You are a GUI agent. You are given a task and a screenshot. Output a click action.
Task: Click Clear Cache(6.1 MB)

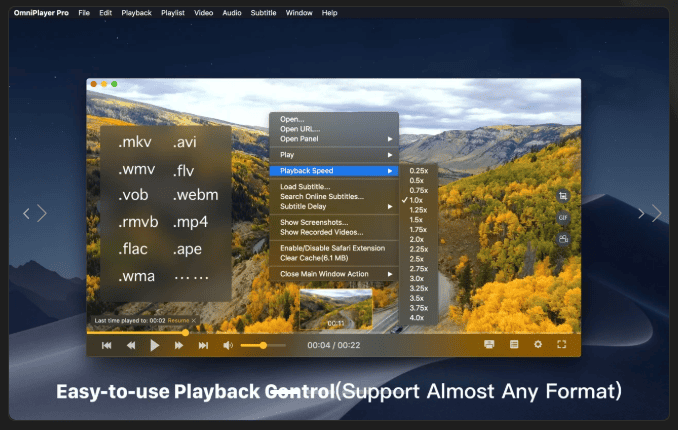coord(333,258)
